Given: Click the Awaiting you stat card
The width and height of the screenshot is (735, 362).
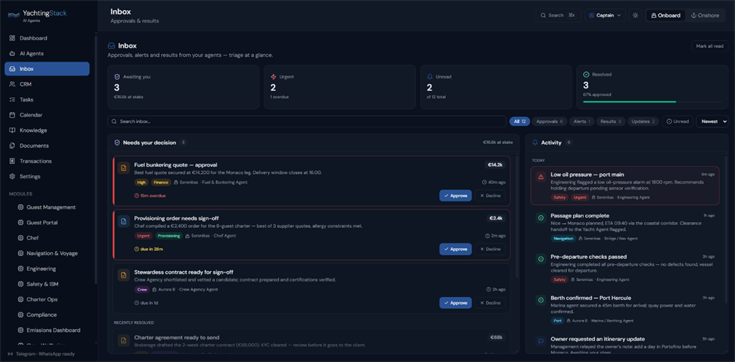Looking at the screenshot, I should coord(183,87).
